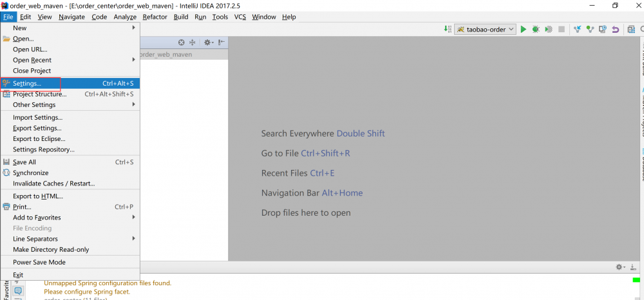Click the grey Stop square icon
This screenshot has height=300, width=644.
coord(561,30)
